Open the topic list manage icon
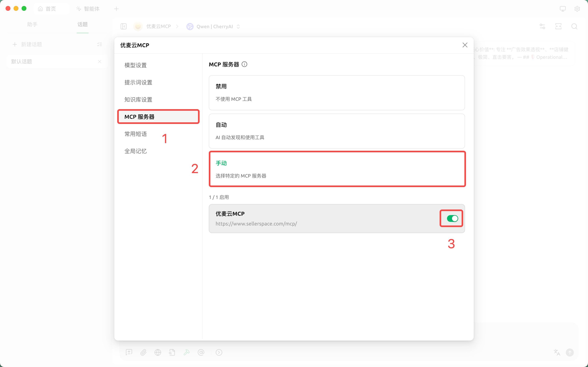Screen dimensions: 588x367 [100, 44]
